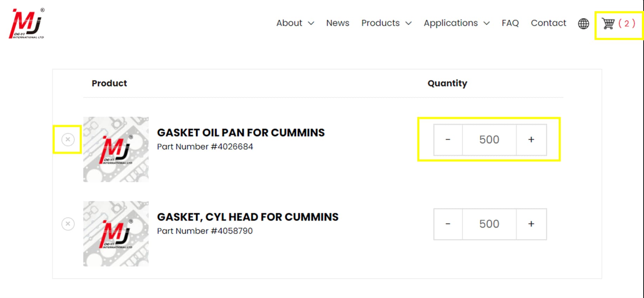The image size is (644, 298).
Task: Open the GASKET, CYL HEAD FOR CUMMINS product
Action: (248, 217)
